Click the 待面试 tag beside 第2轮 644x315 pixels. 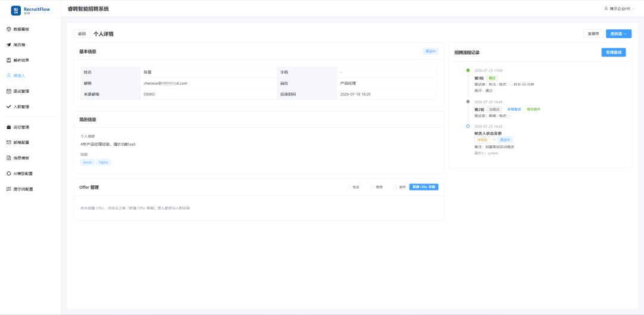[x=494, y=110]
